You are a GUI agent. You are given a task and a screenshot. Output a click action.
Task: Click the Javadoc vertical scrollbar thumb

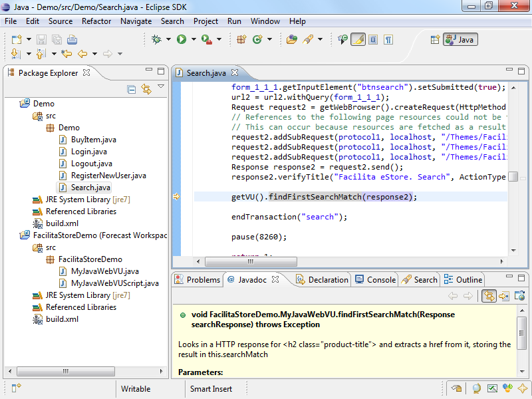522,333
